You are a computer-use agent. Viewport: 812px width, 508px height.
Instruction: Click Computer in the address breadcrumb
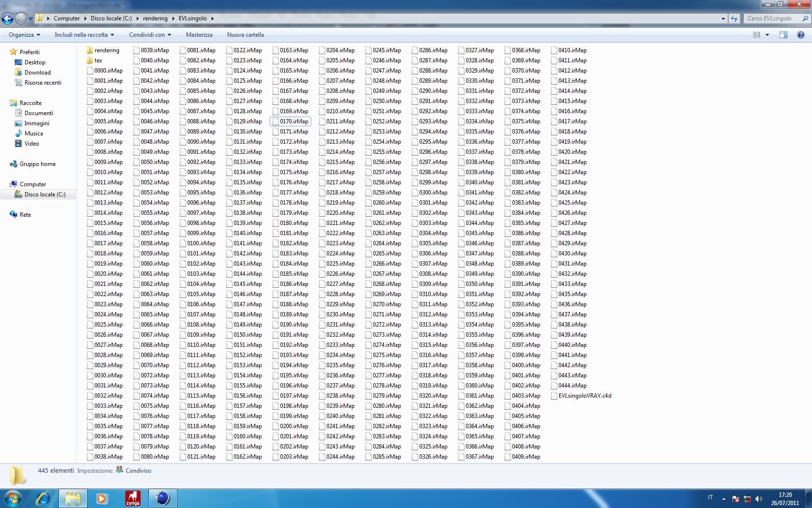pos(67,18)
